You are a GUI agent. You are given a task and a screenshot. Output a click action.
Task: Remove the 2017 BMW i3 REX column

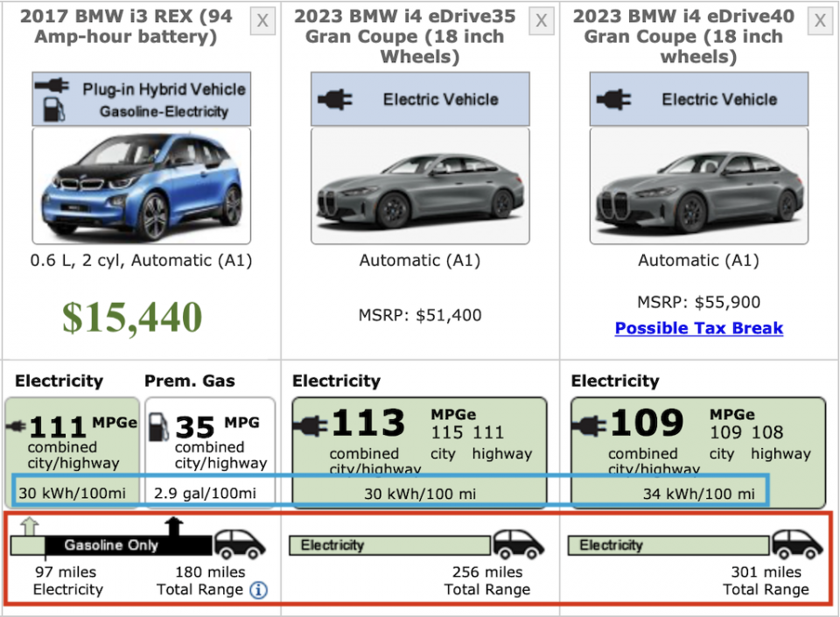(262, 21)
